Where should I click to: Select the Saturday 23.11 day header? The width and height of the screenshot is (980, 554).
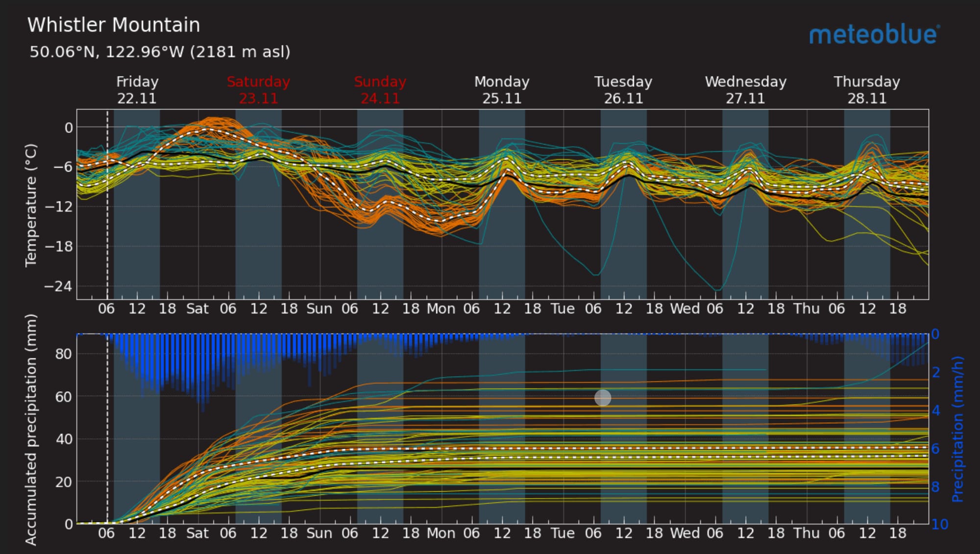point(258,90)
